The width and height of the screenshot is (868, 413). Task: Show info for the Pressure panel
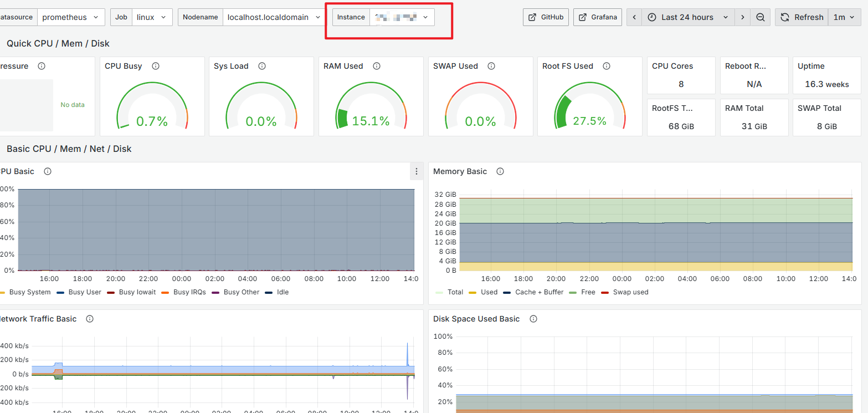pos(42,66)
